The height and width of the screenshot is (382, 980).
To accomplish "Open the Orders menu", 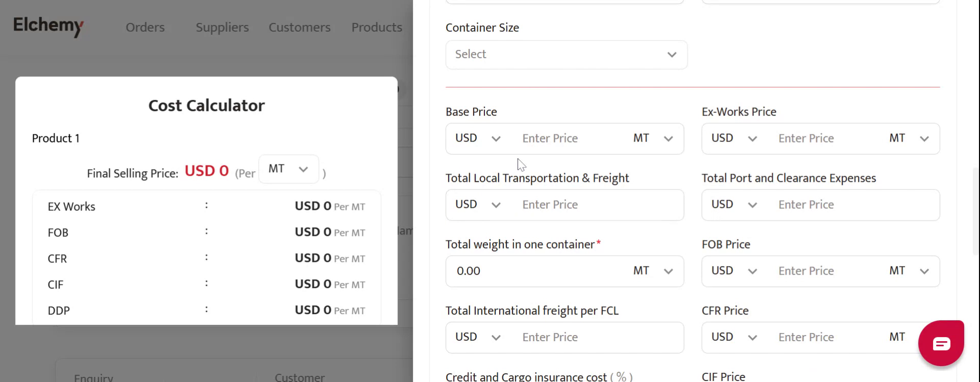I will coord(145,27).
